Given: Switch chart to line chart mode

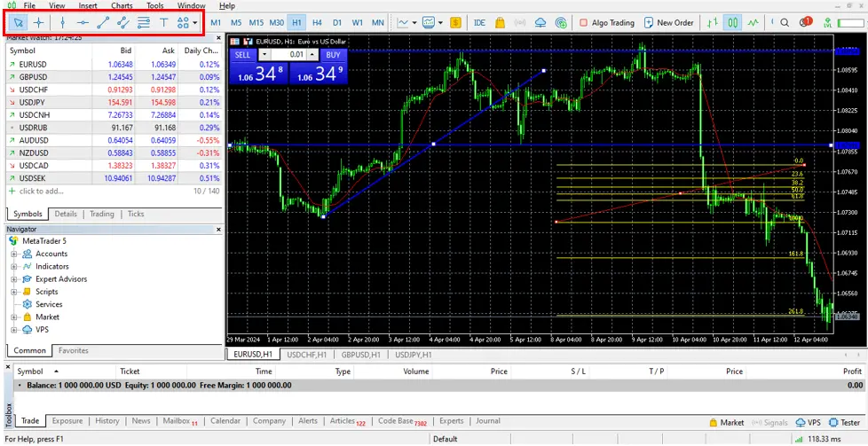Looking at the screenshot, I should click(x=753, y=23).
